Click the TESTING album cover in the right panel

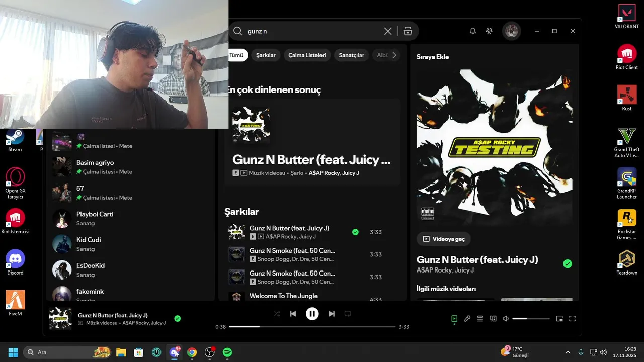coord(495,147)
